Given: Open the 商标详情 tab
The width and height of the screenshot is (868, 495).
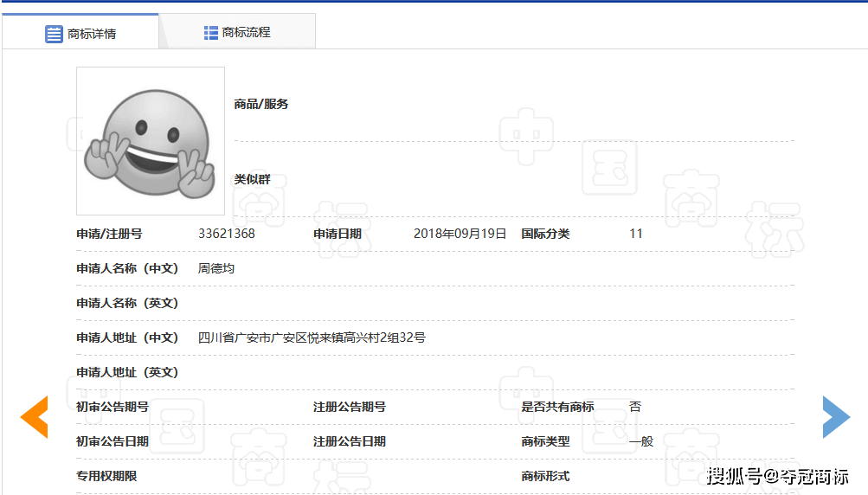Looking at the screenshot, I should tap(80, 32).
